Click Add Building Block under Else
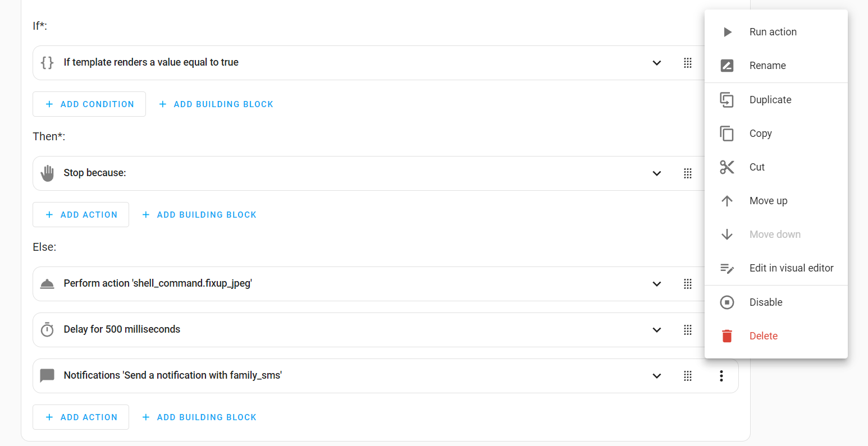This screenshot has height=446, width=868. coord(199,417)
